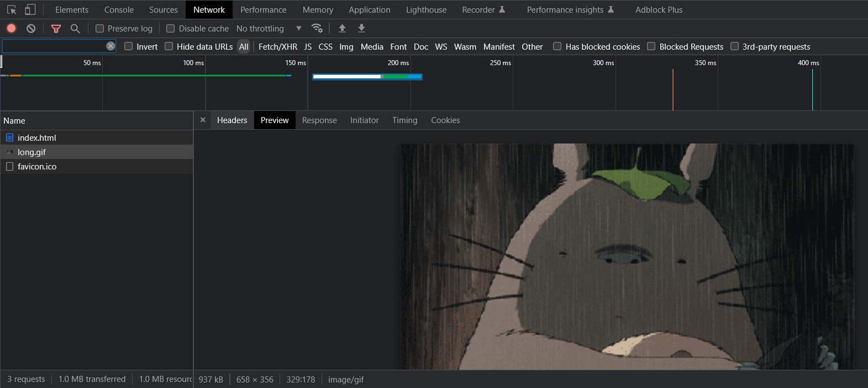This screenshot has width=868, height=388.
Task: Select the All filter type
Action: pyautogui.click(x=244, y=46)
